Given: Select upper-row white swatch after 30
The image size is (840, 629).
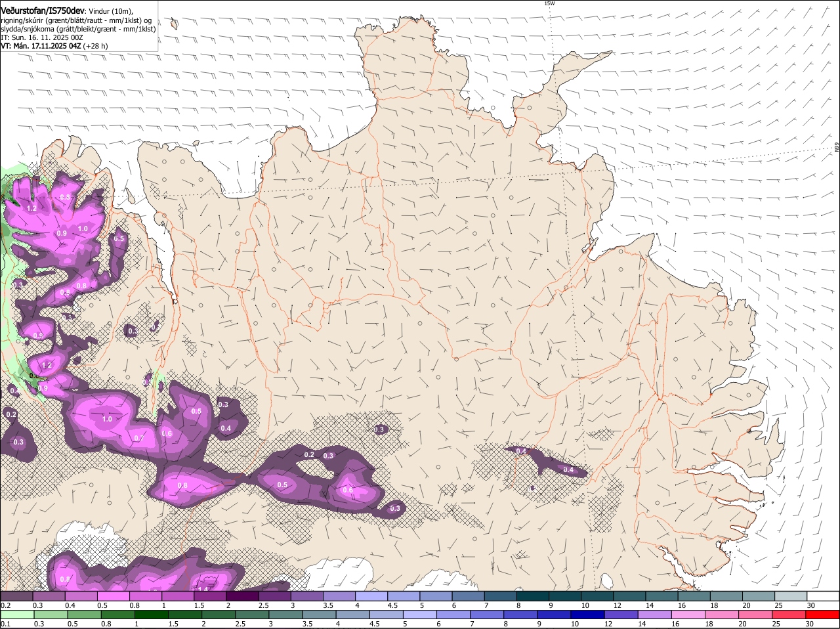Looking at the screenshot, I should pos(823,596).
